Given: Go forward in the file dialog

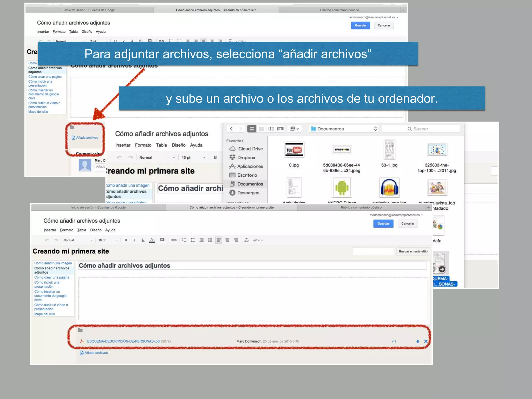Looking at the screenshot, I should point(240,129).
